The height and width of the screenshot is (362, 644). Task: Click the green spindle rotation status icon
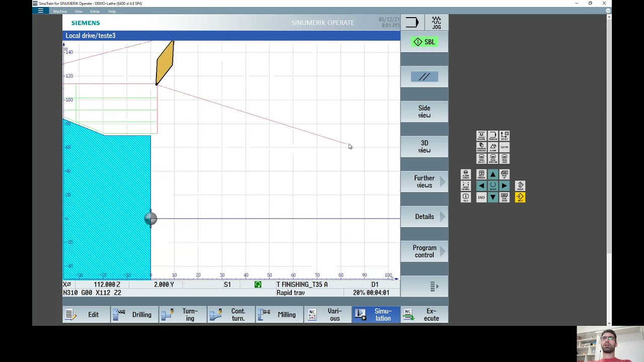coord(258,285)
